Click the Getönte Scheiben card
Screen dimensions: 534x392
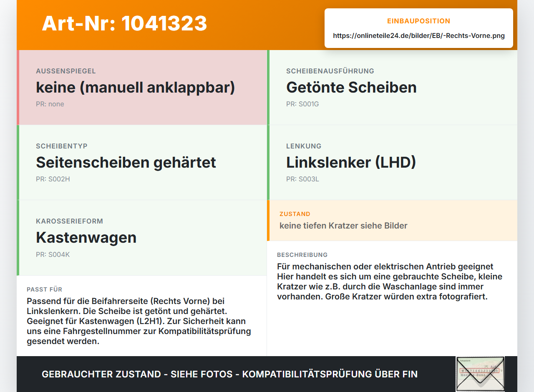pyautogui.click(x=392, y=88)
